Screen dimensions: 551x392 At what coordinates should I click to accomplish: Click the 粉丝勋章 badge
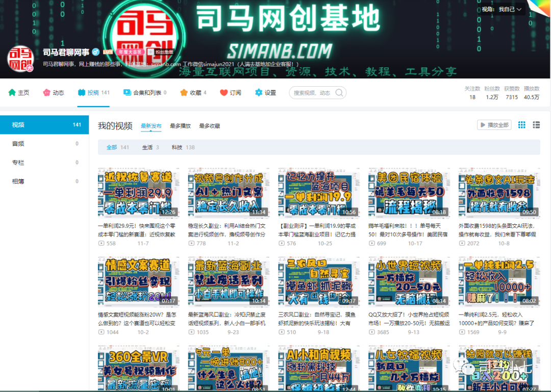[161, 52]
